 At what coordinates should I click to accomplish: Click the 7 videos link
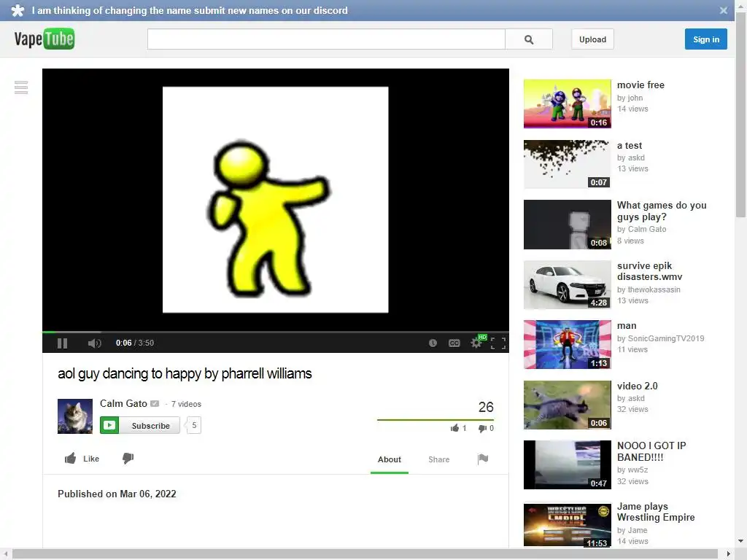pyautogui.click(x=186, y=404)
